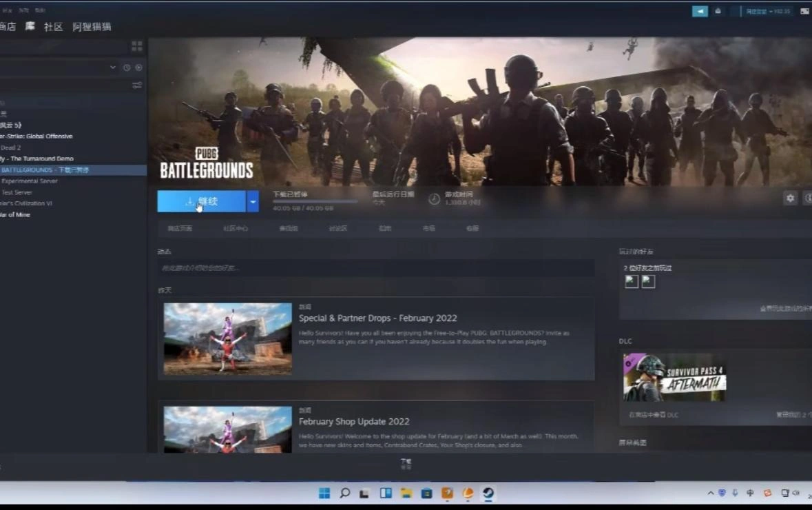Open the Windows Start menu
This screenshot has width=812, height=510.
click(324, 493)
